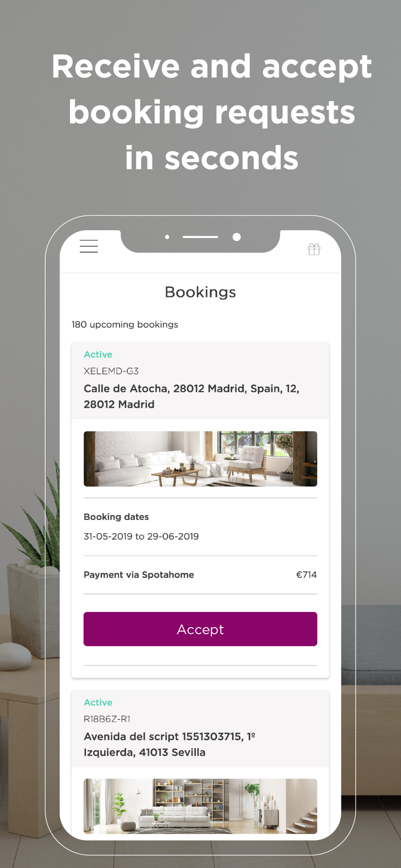Tap the Payment via Spotahome row

200,574
